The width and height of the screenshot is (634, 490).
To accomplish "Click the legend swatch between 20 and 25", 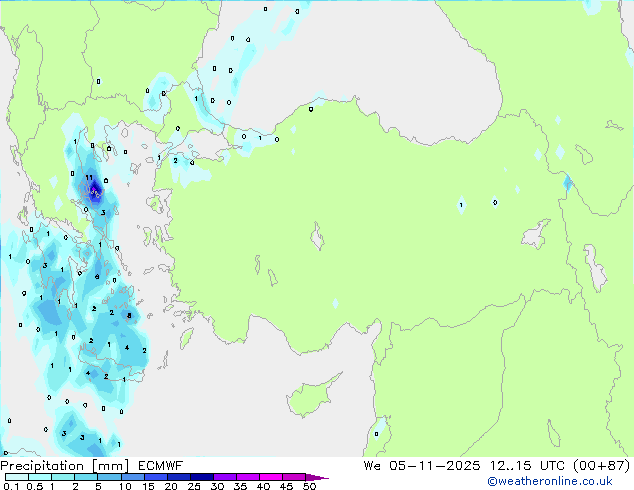I will pyautogui.click(x=179, y=477).
